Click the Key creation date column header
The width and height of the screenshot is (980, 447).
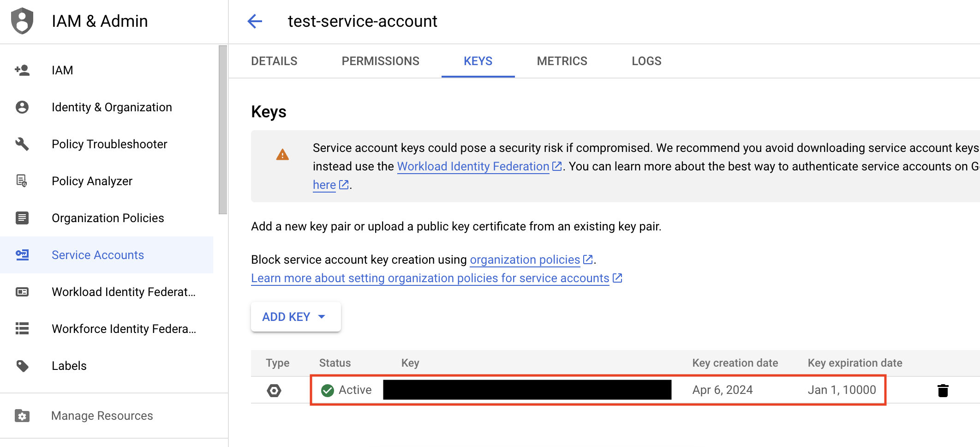[x=735, y=363]
